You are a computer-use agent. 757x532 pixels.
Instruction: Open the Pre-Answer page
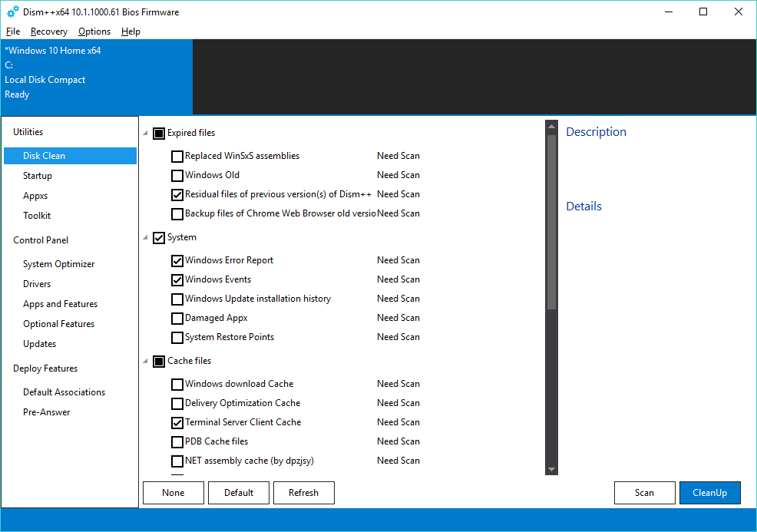(46, 412)
